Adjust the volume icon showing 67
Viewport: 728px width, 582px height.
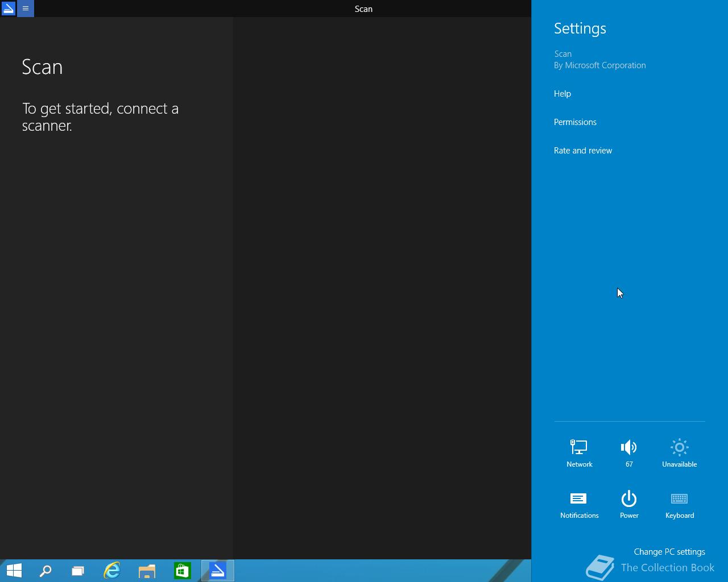629,453
